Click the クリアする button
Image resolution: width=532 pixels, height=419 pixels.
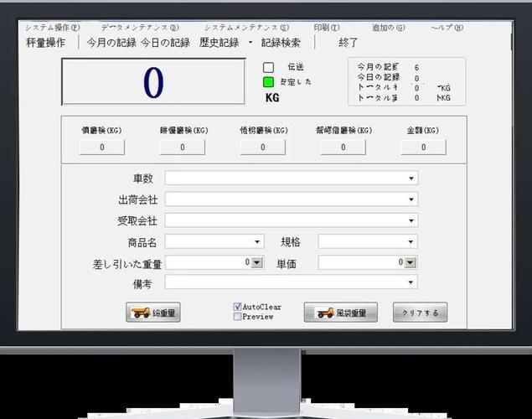[x=420, y=313]
